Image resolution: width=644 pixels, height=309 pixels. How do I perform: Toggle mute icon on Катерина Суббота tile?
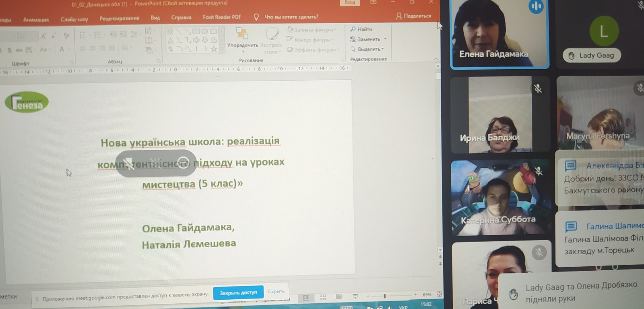pos(539,171)
